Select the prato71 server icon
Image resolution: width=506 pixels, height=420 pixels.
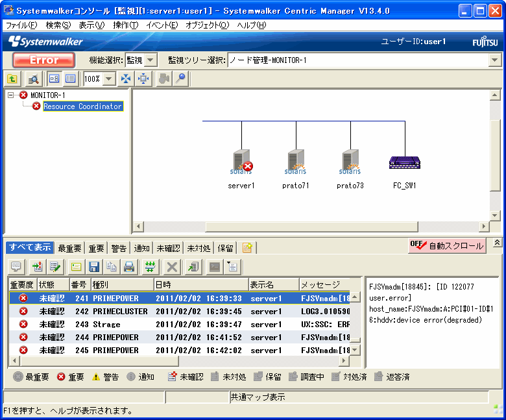click(x=296, y=162)
